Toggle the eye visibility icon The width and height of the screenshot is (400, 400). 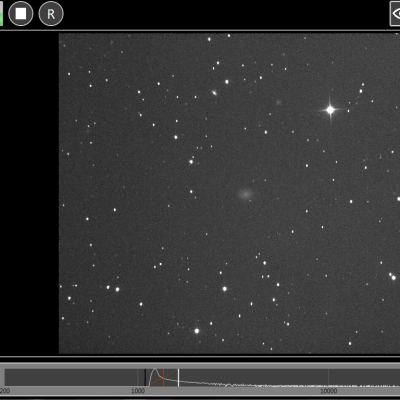(x=395, y=14)
